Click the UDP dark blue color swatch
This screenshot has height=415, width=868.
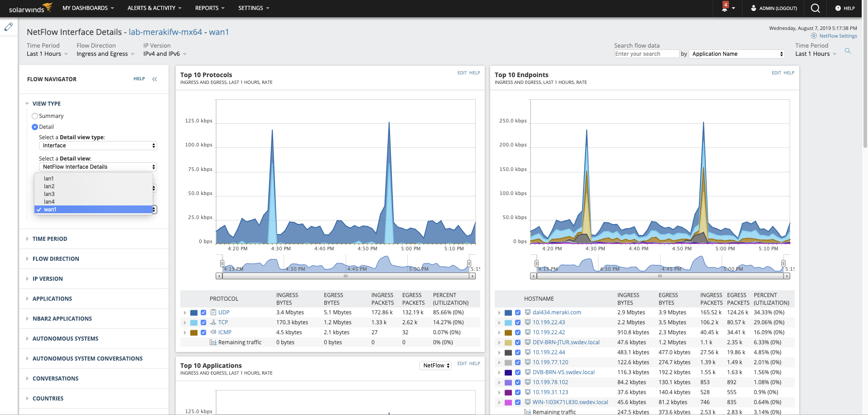tap(194, 312)
